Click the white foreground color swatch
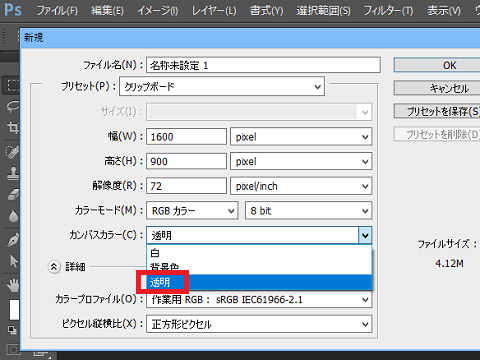 [14, 310]
